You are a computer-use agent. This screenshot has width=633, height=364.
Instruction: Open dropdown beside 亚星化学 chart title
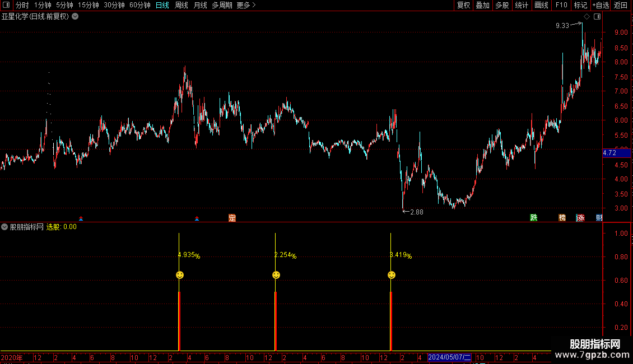[75, 17]
